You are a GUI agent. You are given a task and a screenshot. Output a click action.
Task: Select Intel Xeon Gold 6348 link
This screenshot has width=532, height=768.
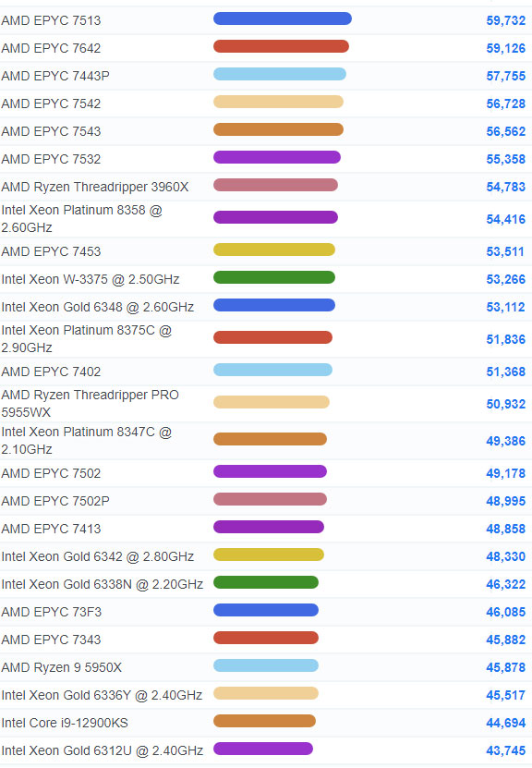(x=97, y=307)
